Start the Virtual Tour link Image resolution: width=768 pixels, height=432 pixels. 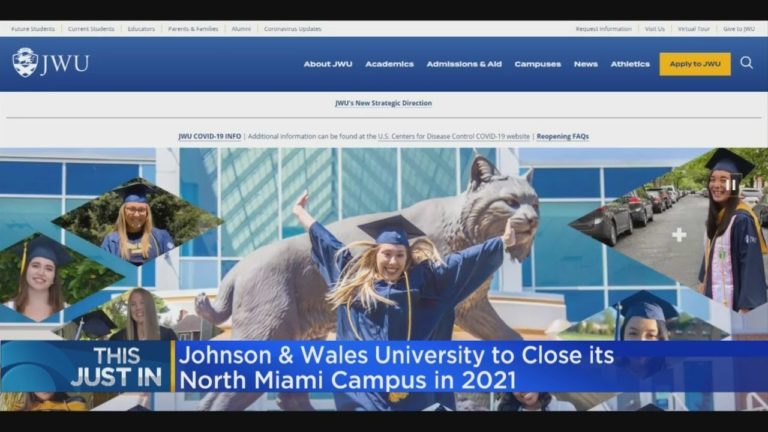coord(694,29)
